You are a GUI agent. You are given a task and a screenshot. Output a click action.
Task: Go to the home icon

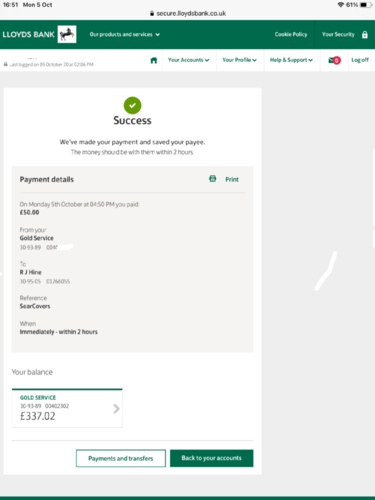(x=154, y=60)
